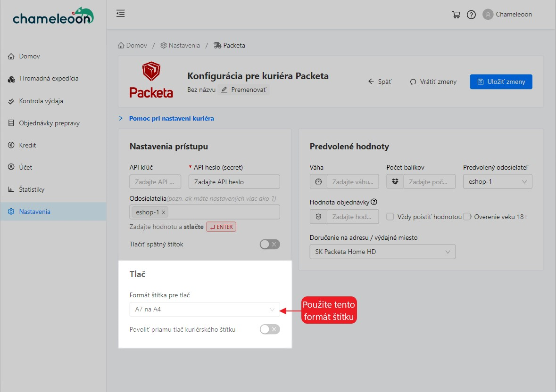Click the API heslo input field
The width and height of the screenshot is (556, 392).
[234, 182]
